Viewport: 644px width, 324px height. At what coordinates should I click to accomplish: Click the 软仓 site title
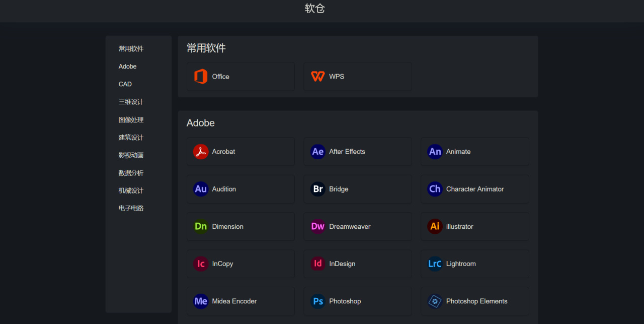(315, 9)
